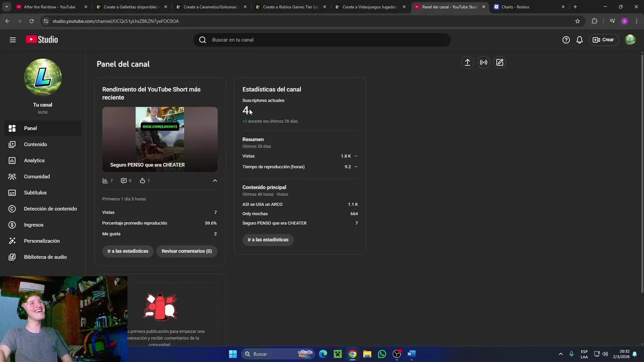The width and height of the screenshot is (644, 362).
Task: Open File Explorer from the taskbar
Action: point(367,354)
